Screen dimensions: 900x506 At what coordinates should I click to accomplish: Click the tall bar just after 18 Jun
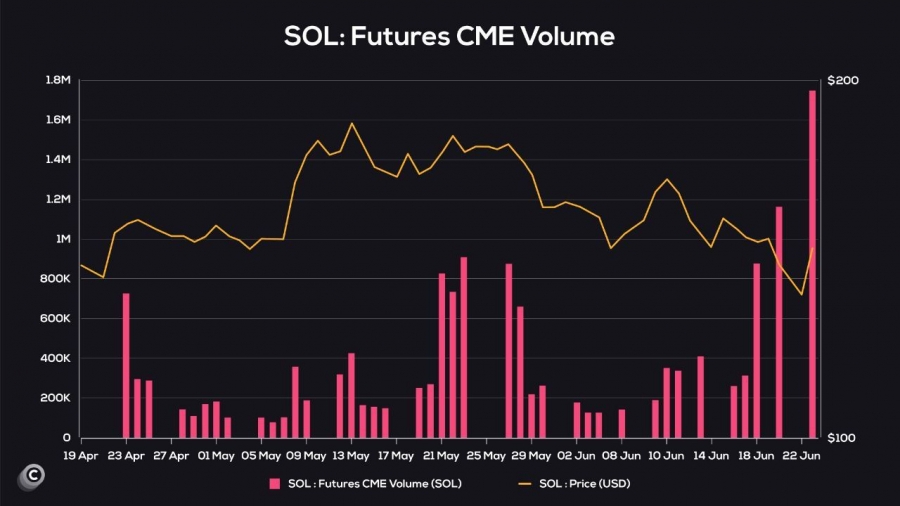[x=779, y=322]
